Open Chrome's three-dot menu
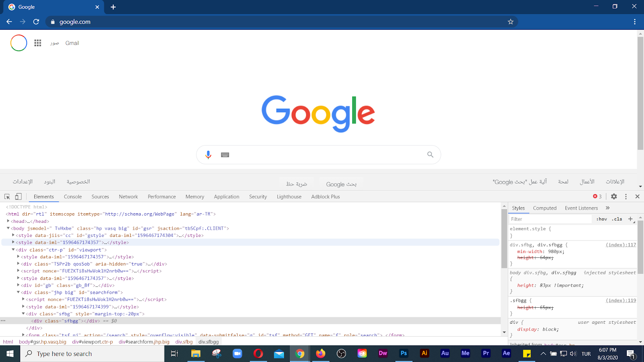The width and height of the screenshot is (644, 362). (635, 22)
